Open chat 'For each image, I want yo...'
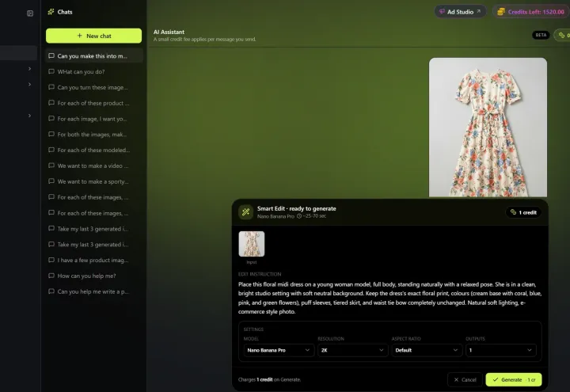Viewport: 570px width, 392px height. (x=94, y=119)
